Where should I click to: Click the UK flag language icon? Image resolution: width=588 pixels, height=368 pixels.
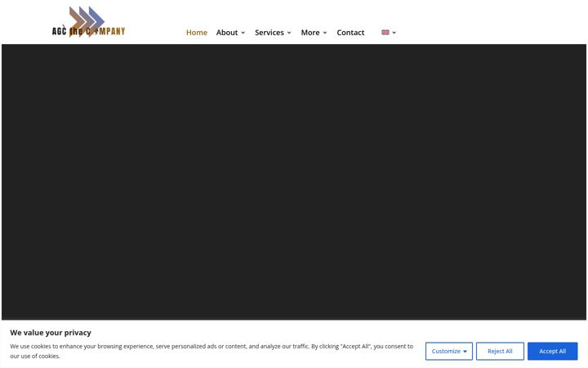(x=385, y=32)
